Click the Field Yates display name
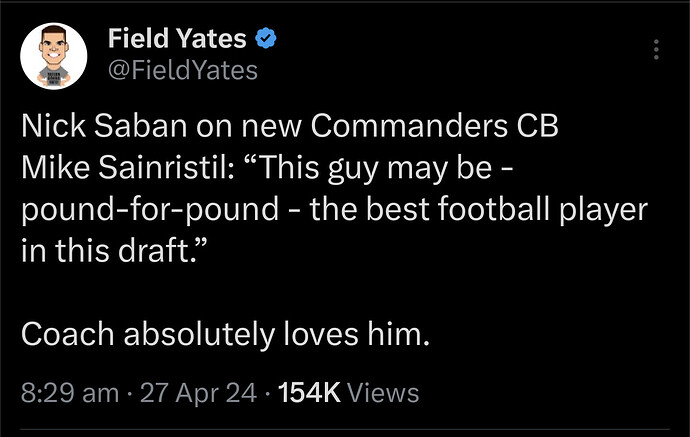The height and width of the screenshot is (437, 690). click(178, 41)
